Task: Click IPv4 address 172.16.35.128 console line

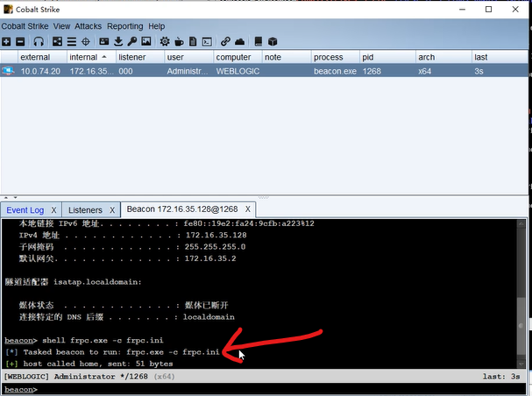Action: tap(132, 236)
